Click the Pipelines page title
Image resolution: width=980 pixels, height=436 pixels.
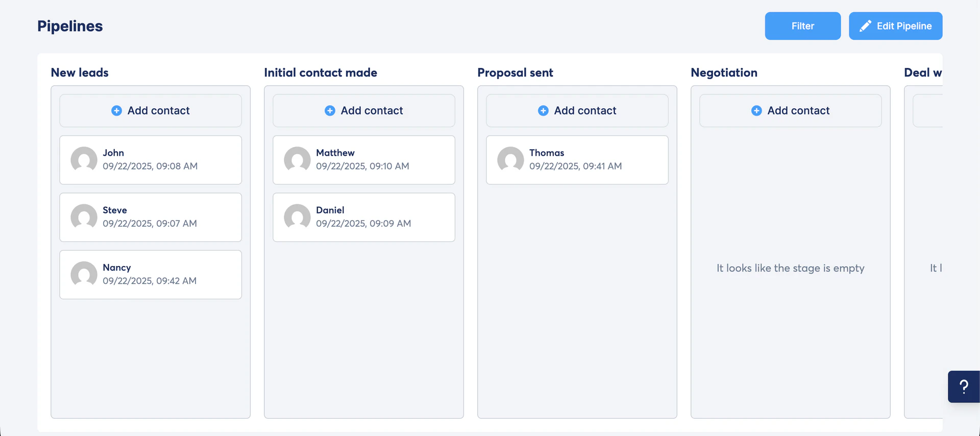[x=69, y=26]
